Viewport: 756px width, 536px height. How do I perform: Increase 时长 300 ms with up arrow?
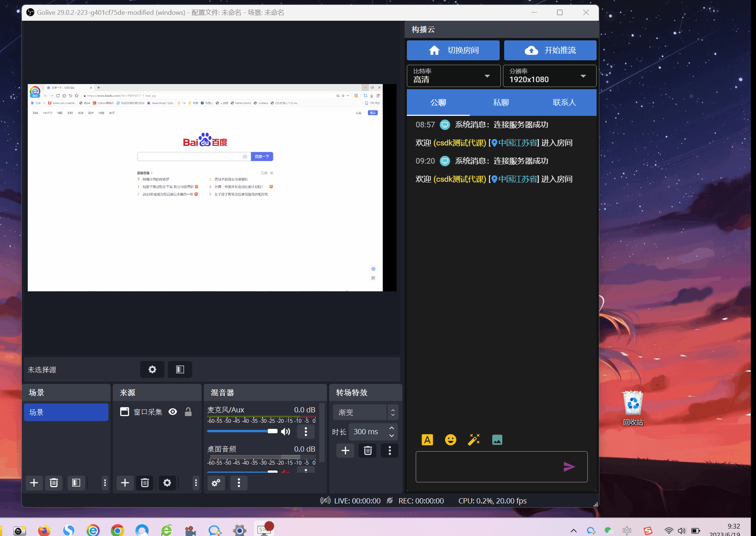(x=392, y=428)
